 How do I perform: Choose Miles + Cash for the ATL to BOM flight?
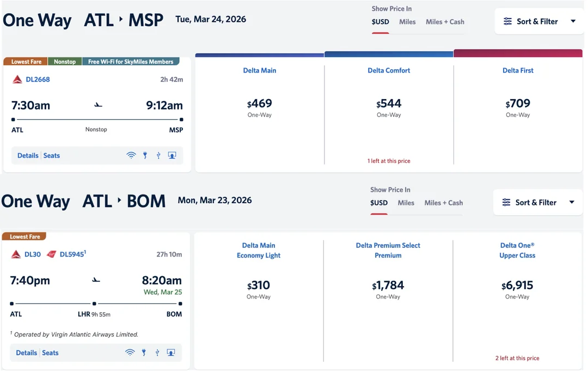point(443,203)
